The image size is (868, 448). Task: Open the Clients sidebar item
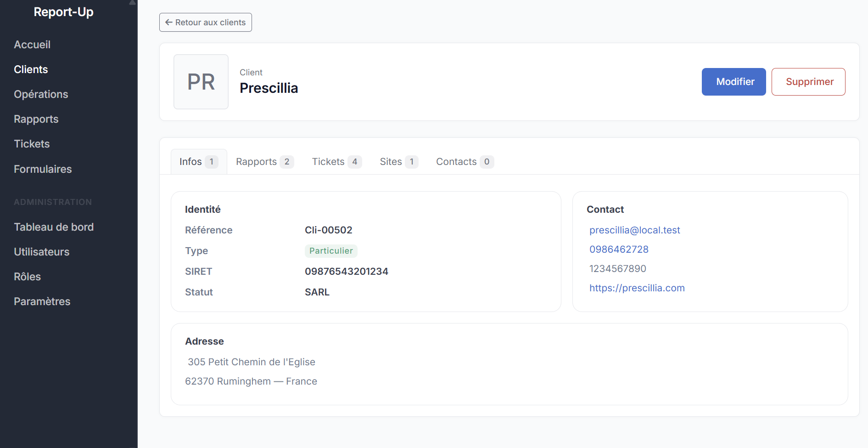(x=31, y=69)
